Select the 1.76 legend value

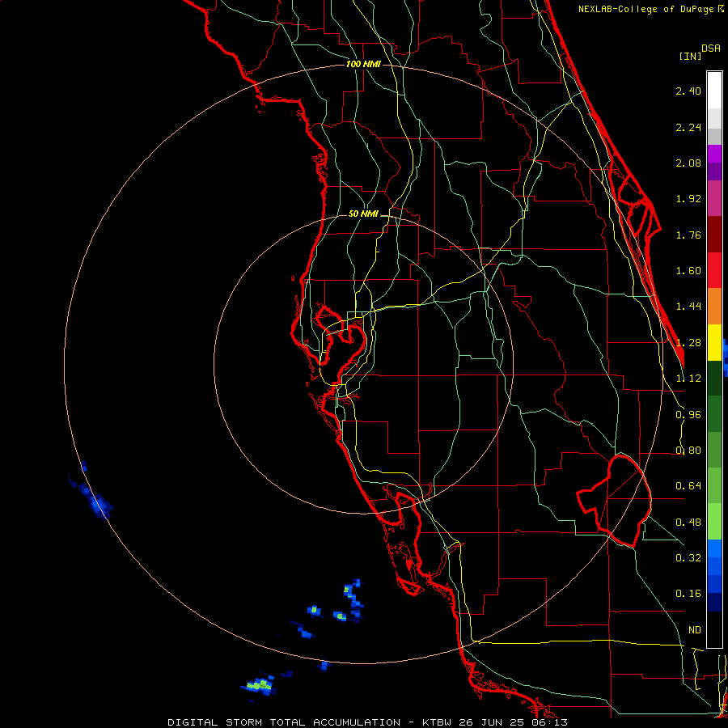tap(688, 235)
